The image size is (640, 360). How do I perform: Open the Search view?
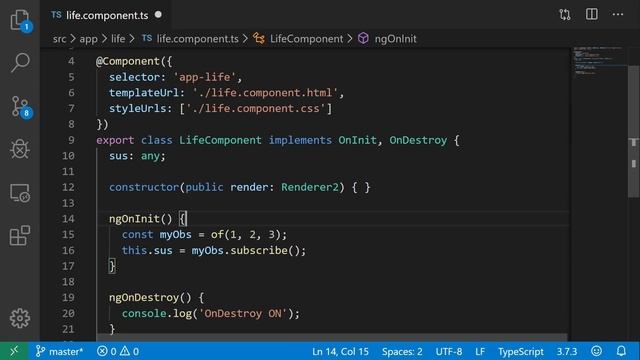20,62
